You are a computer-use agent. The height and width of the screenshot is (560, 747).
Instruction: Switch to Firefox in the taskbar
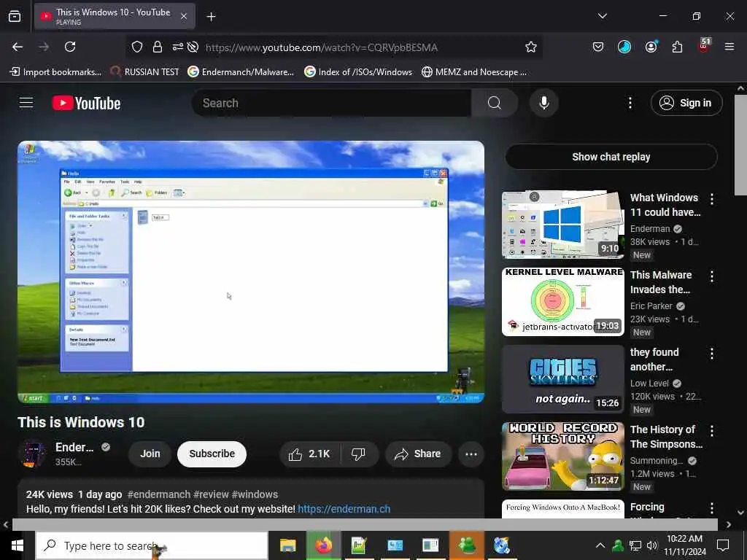click(x=323, y=545)
